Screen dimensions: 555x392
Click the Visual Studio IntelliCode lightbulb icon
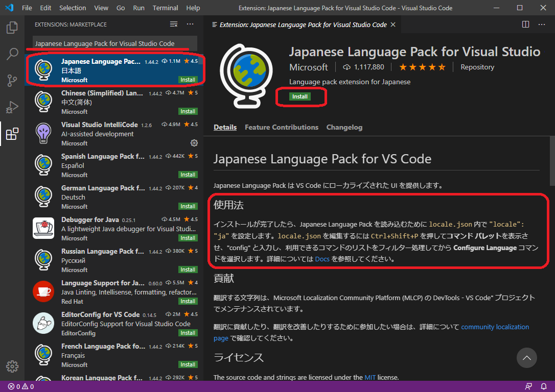(43, 133)
